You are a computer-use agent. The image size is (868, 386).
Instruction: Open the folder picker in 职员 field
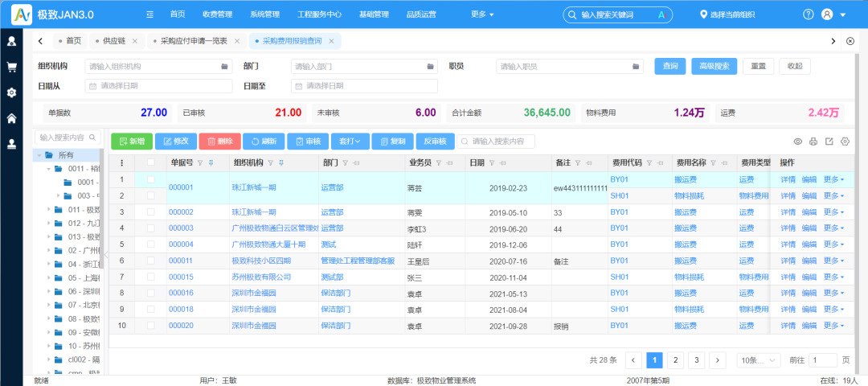636,67
